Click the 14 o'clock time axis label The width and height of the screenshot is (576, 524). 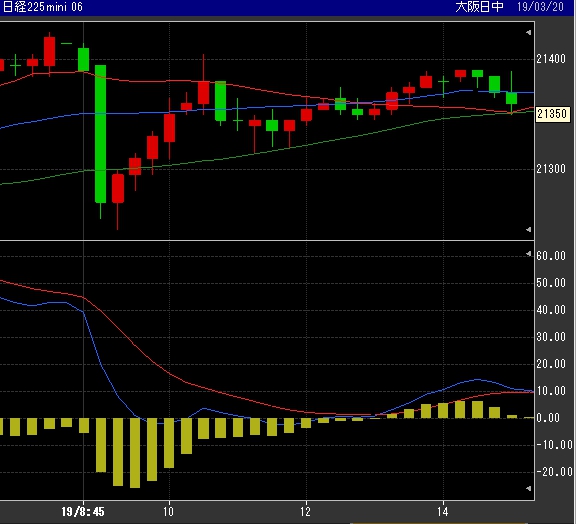coord(443,512)
